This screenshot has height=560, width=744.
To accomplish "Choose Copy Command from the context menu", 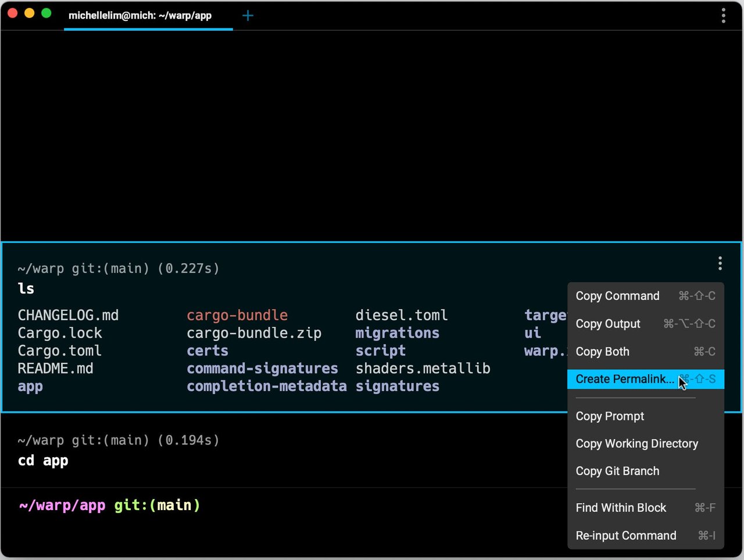I will [617, 296].
